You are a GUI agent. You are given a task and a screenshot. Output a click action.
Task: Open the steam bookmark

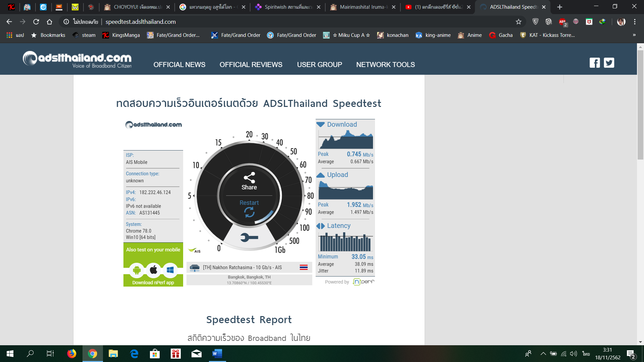(84, 35)
